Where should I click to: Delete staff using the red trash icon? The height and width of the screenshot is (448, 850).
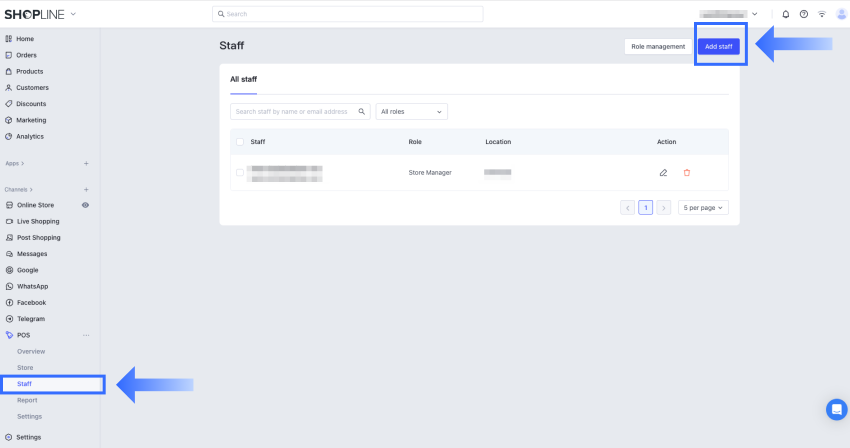686,173
